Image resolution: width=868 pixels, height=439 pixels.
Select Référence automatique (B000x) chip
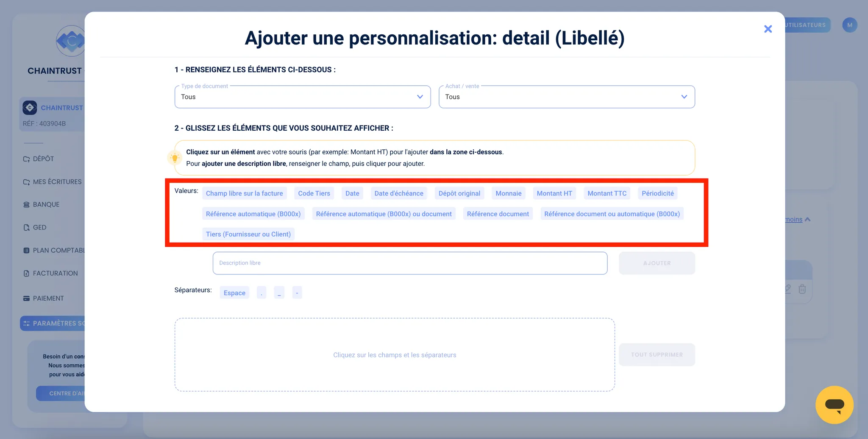pyautogui.click(x=253, y=214)
